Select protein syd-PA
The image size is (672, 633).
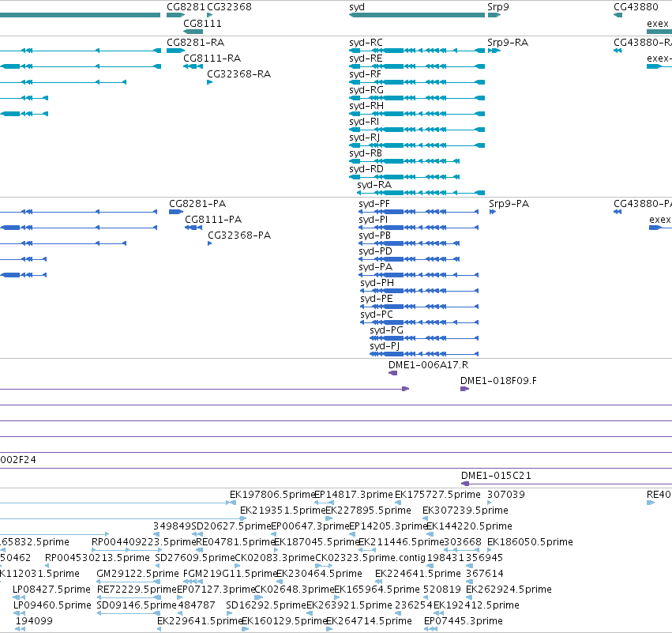pyautogui.click(x=419, y=275)
